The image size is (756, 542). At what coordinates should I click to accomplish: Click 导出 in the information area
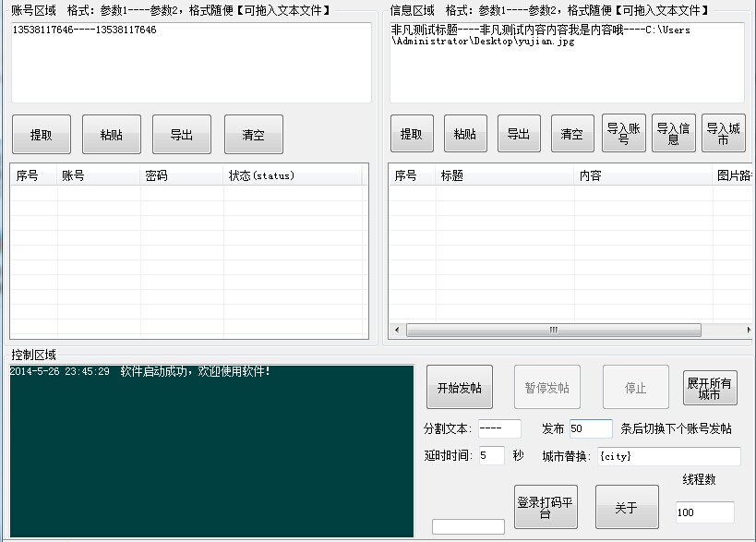pos(519,134)
